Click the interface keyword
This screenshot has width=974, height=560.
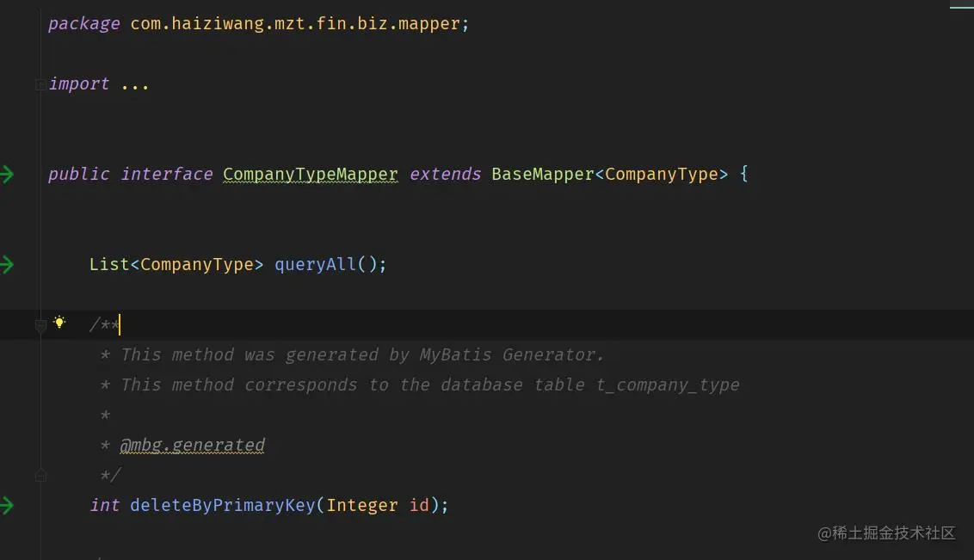tap(166, 175)
